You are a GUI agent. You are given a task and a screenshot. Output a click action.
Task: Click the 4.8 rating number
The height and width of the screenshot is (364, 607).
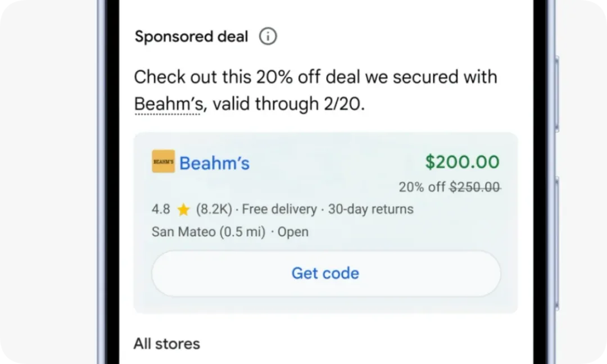coord(161,210)
